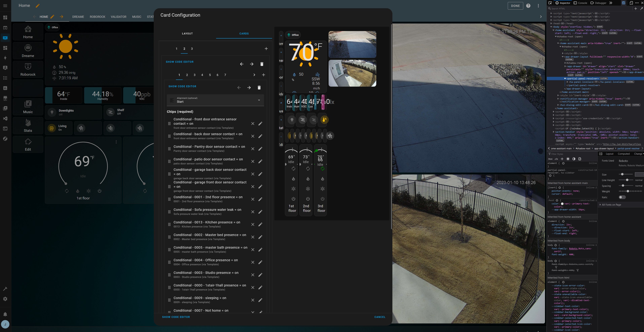
Task: Open the Energy lightning-bolt sidebar icon
Action: 5,58
